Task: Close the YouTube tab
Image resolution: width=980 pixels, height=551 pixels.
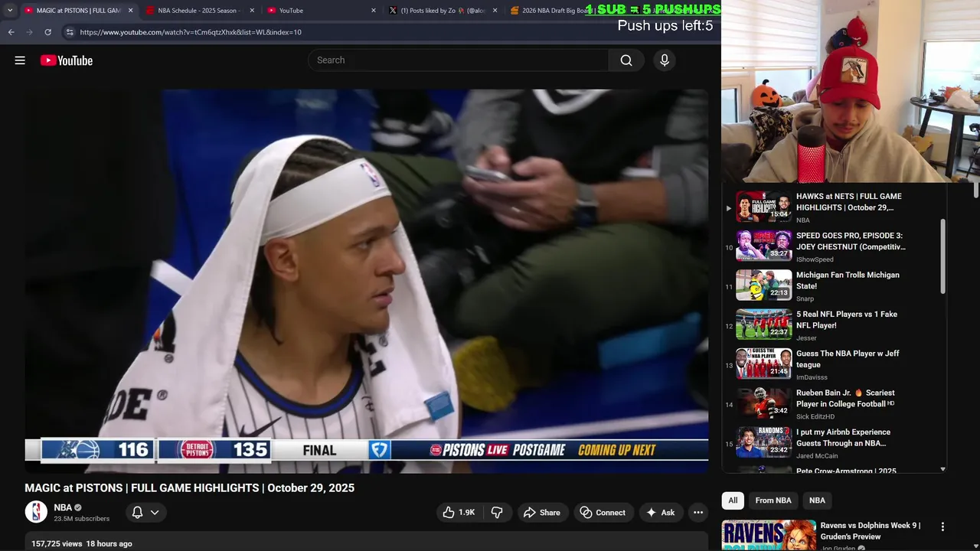Action: coord(374,11)
